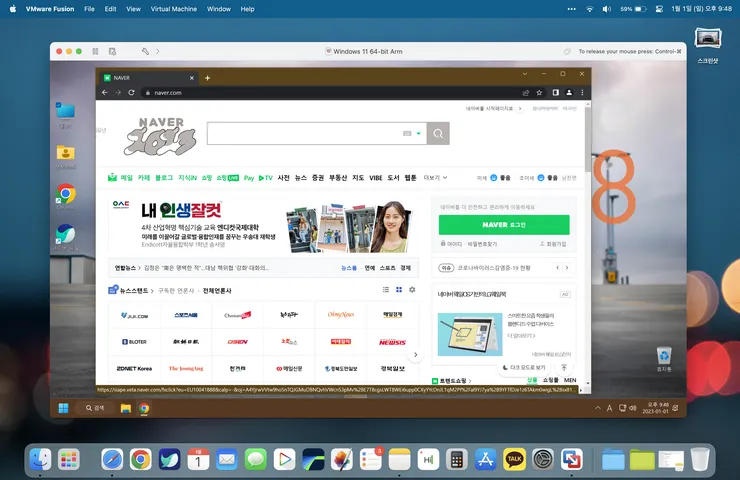
Task: Click the Wi-Fi status icon
Action: tap(589, 8)
